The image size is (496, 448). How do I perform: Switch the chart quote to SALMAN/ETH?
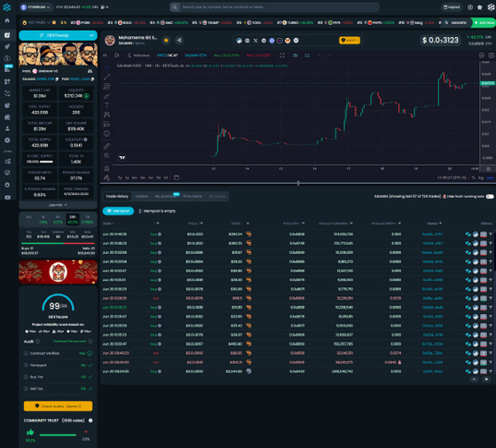click(x=195, y=55)
